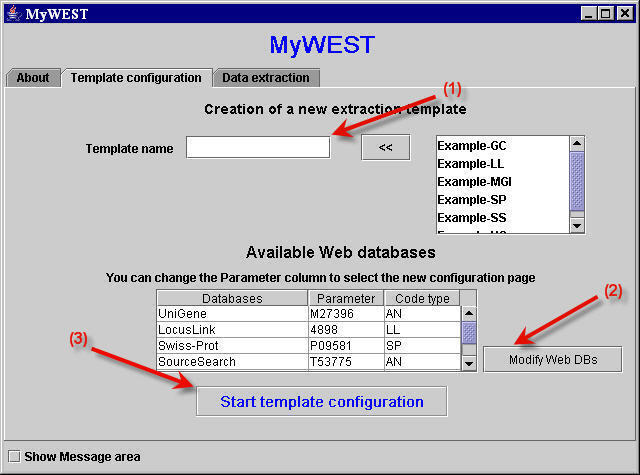Click the database table scrollbar thumb
The height and width of the screenshot is (475, 640).
tap(469, 333)
